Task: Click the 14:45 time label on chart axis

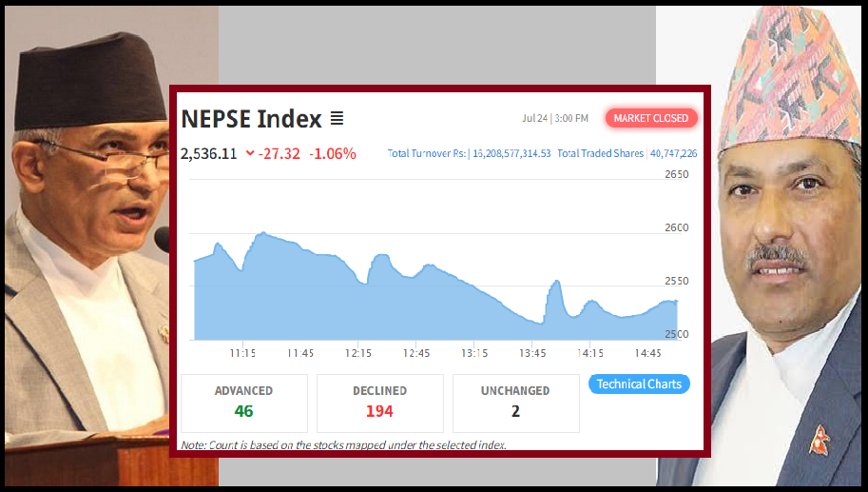Action: (646, 353)
